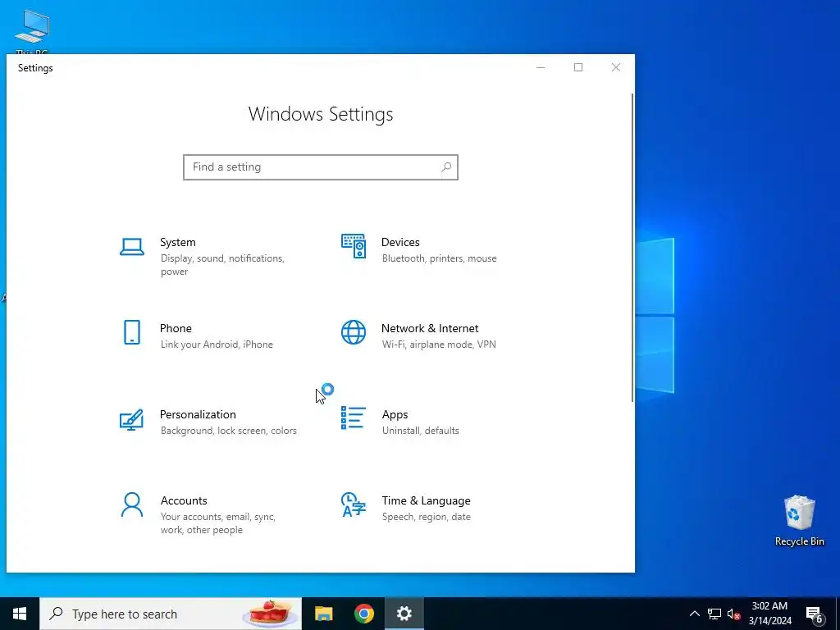Viewport: 840px width, 630px height.
Task: Open the Phone icon
Action: (132, 332)
